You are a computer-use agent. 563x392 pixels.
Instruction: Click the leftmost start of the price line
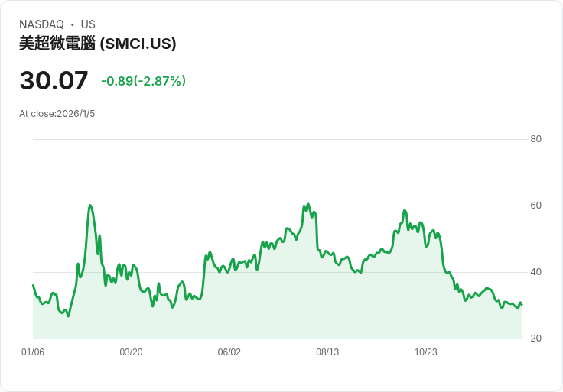click(33, 285)
